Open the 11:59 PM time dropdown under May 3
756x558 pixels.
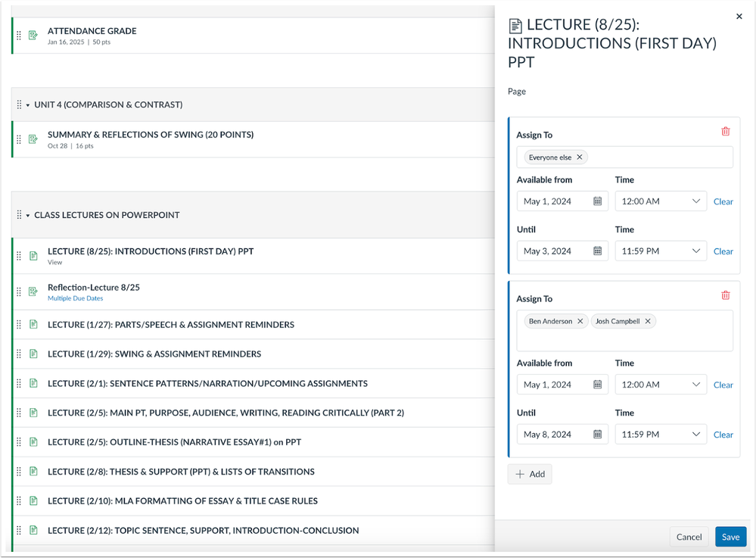(661, 251)
